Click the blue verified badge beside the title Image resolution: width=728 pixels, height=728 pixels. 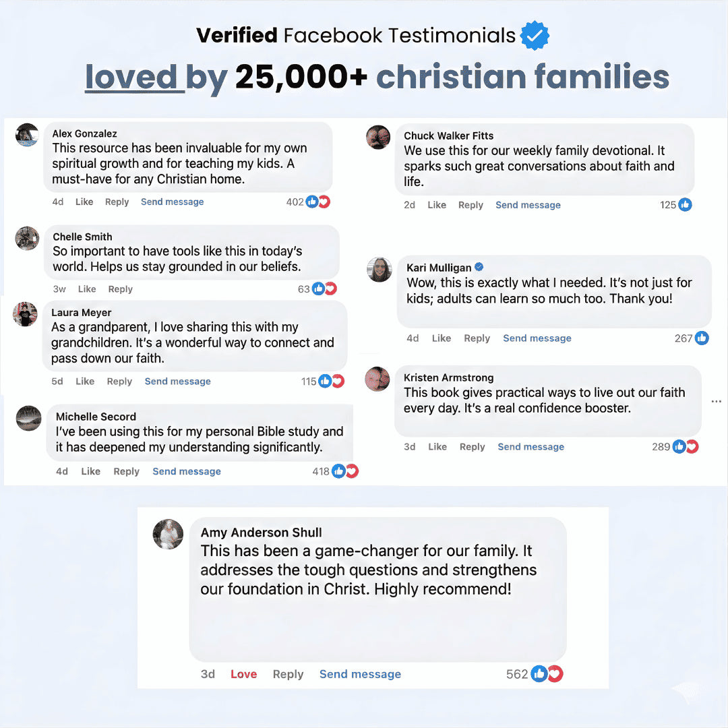click(535, 36)
